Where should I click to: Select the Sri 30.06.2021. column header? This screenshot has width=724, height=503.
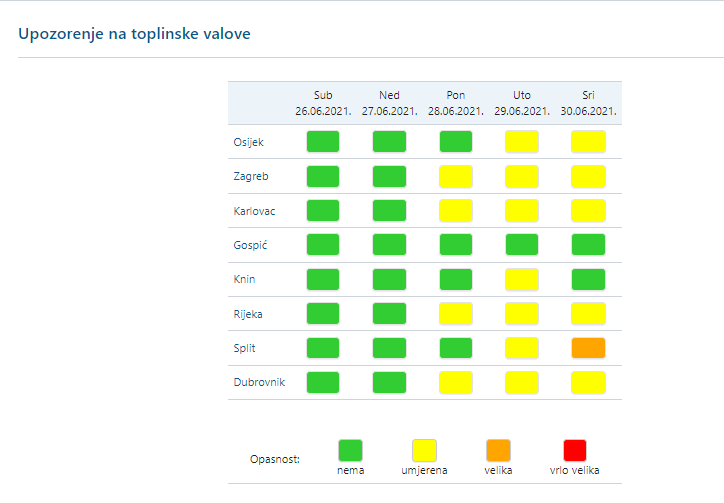click(588, 102)
